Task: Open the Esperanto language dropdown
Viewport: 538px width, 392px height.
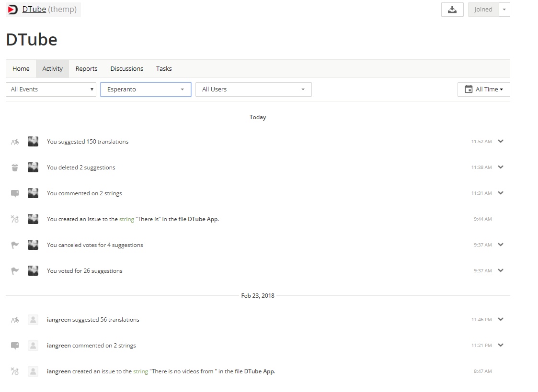Action: pos(146,90)
